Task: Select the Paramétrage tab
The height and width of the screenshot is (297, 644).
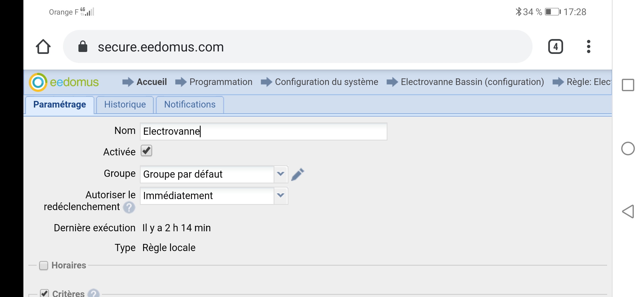Action: (59, 105)
